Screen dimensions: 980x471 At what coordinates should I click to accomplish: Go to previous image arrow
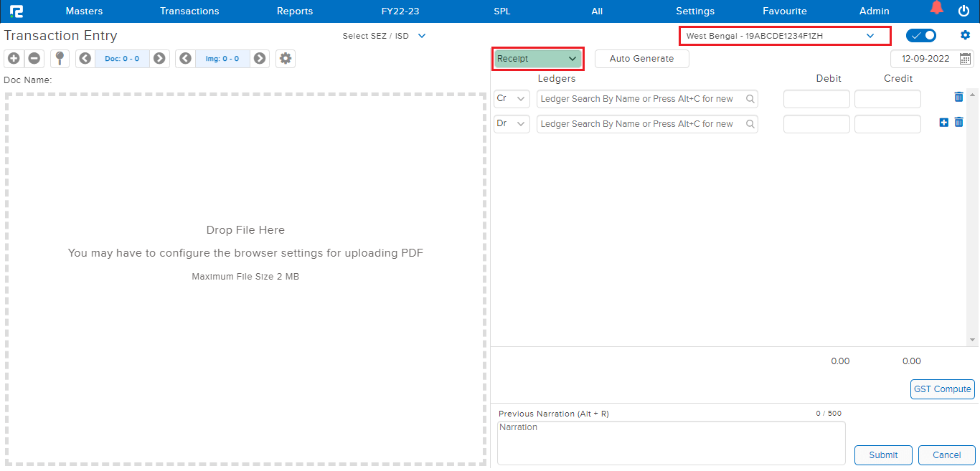pos(185,59)
